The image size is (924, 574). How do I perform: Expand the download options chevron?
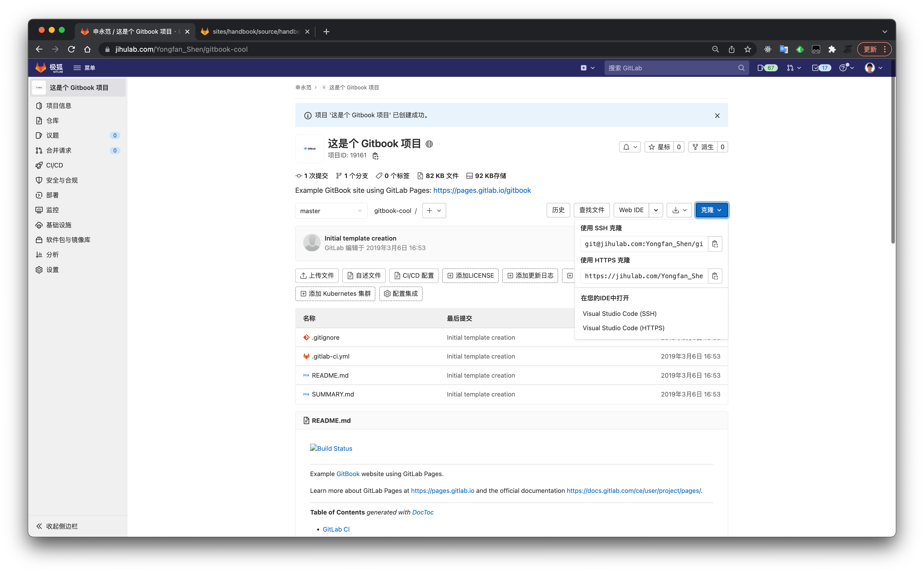click(684, 210)
